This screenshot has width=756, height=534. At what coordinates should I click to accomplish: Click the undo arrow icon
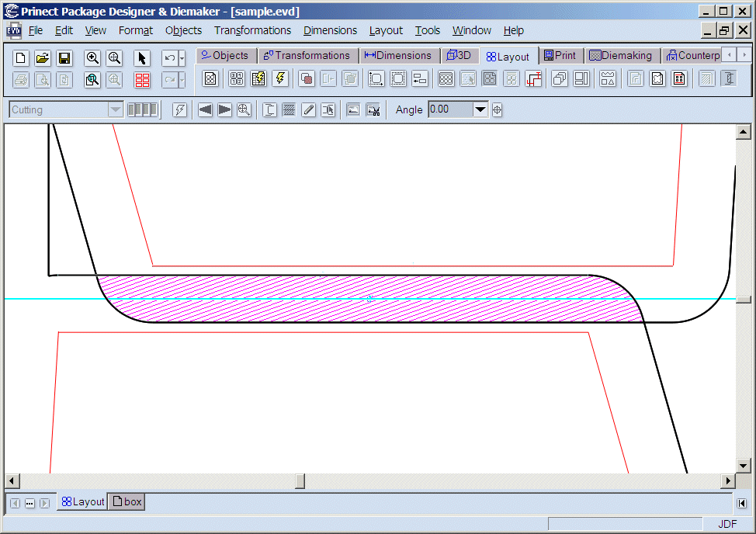[170, 58]
